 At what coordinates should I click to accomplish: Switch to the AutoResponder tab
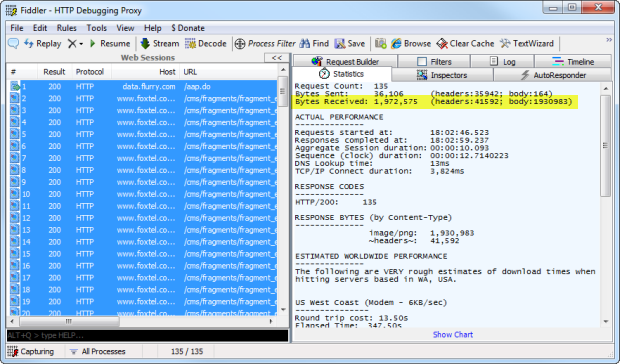(553, 75)
